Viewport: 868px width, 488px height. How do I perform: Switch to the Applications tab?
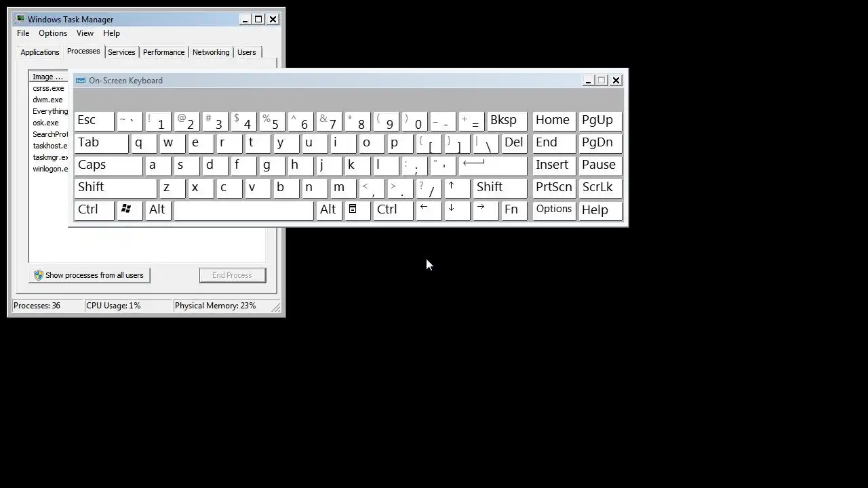[40, 52]
